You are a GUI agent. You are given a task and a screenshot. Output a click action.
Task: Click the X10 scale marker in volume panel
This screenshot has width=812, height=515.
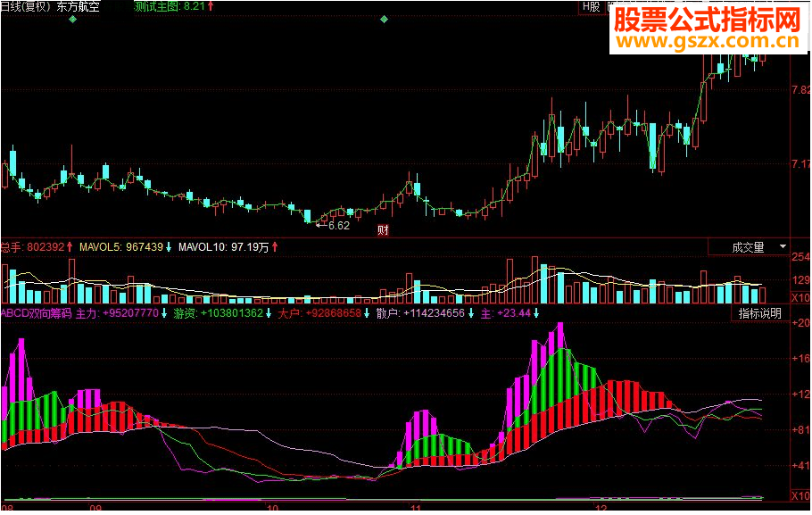tap(800, 298)
